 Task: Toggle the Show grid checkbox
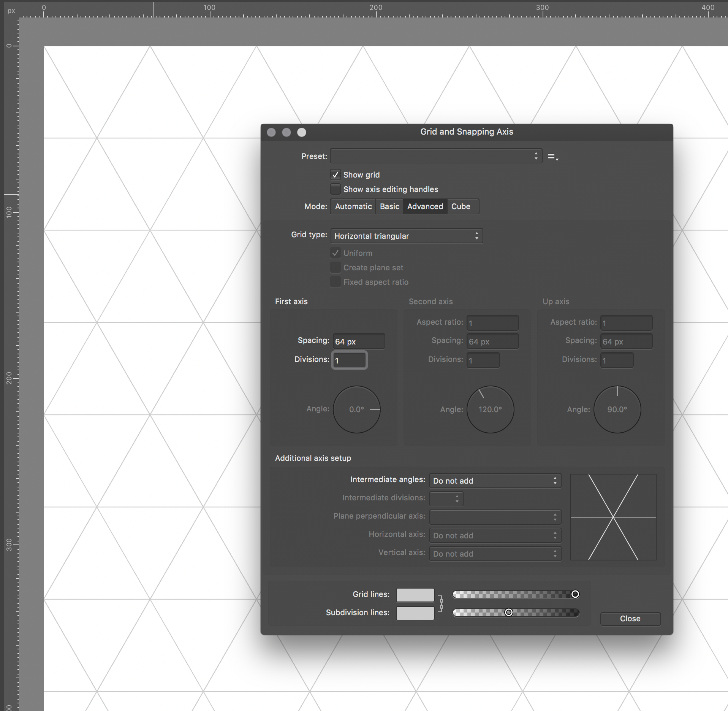coord(335,175)
